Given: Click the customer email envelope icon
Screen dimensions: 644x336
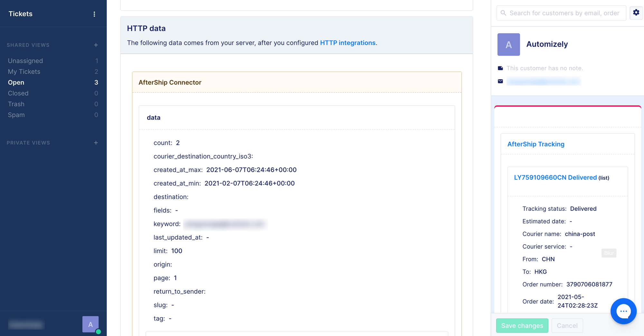Looking at the screenshot, I should point(500,81).
